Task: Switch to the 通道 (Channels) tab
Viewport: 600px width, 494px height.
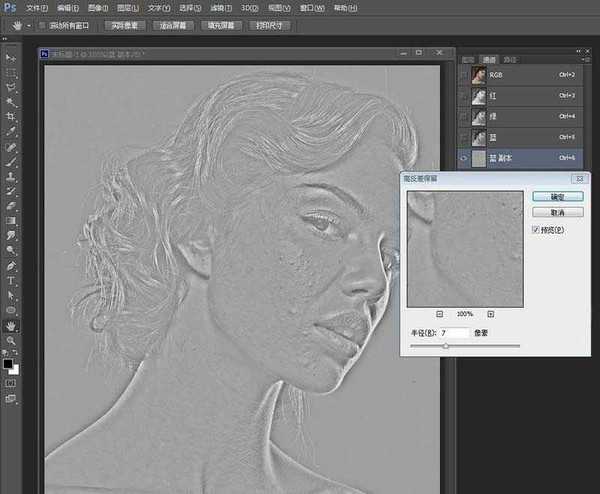Action: (489, 60)
